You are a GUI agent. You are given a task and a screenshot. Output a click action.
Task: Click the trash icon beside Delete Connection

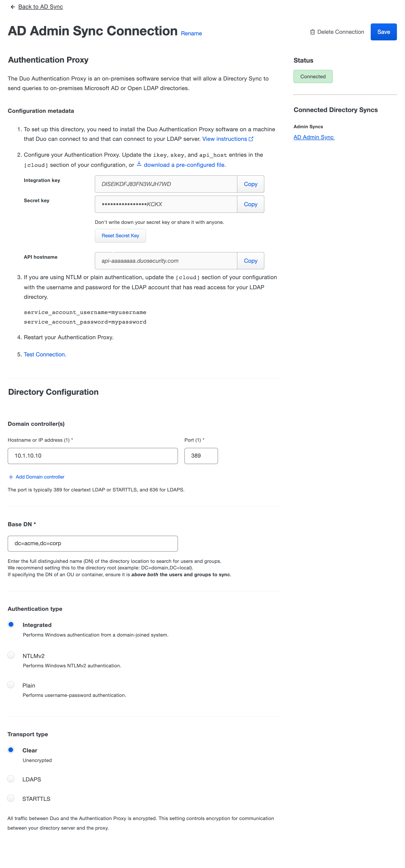coord(312,32)
